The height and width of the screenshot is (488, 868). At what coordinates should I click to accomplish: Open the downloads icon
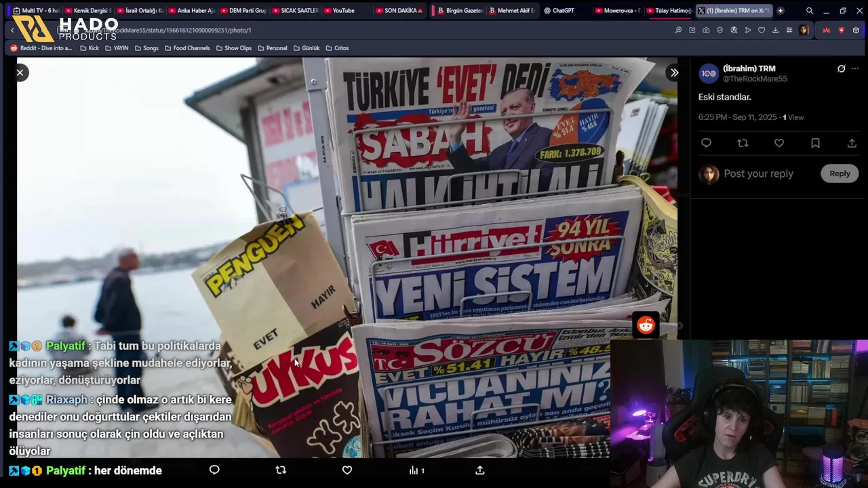(x=776, y=30)
